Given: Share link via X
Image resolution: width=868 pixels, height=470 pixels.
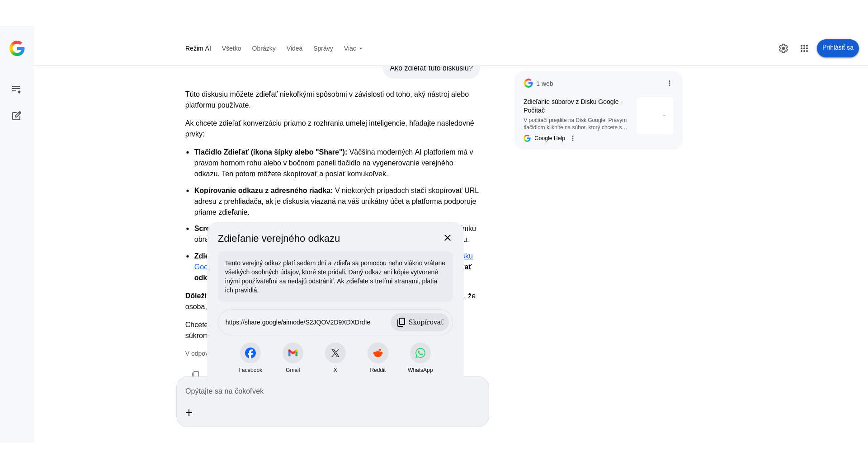Looking at the screenshot, I should (x=335, y=353).
